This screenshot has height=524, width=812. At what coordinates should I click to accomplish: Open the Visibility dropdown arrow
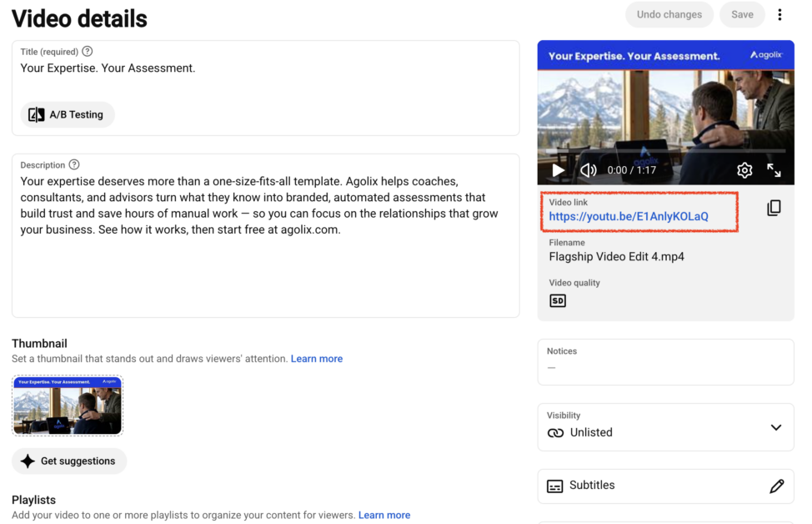(x=776, y=427)
